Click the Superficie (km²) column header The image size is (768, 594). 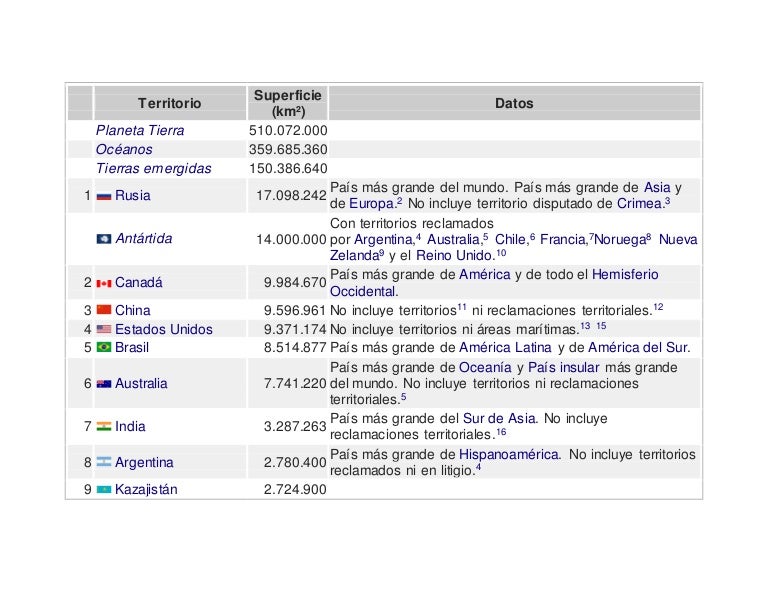click(287, 103)
